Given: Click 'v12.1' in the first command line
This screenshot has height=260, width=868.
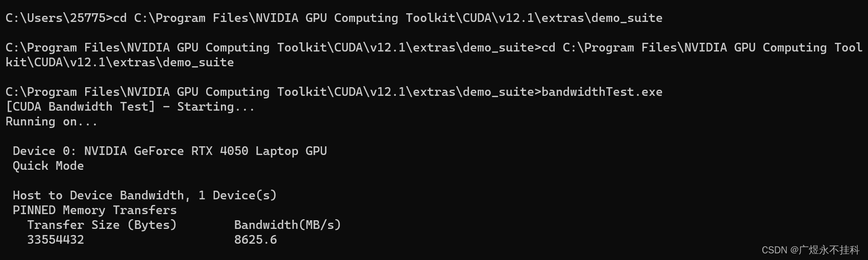Looking at the screenshot, I should [x=516, y=18].
